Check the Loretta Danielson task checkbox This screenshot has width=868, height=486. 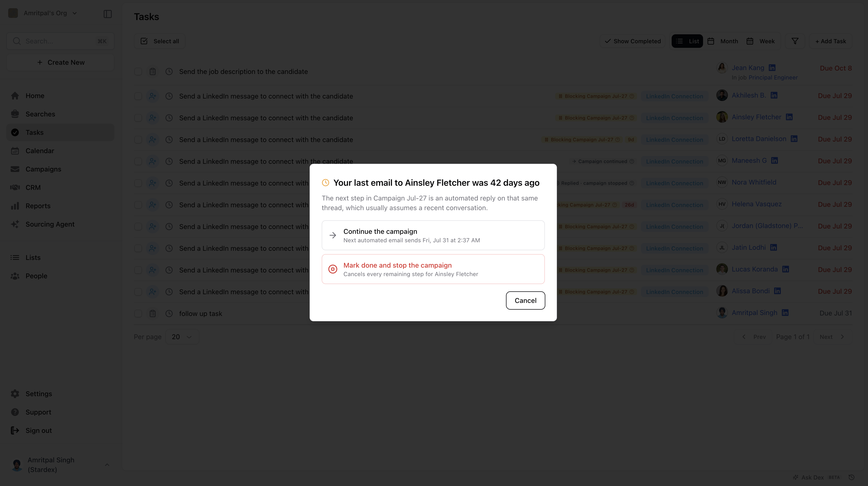(x=138, y=140)
